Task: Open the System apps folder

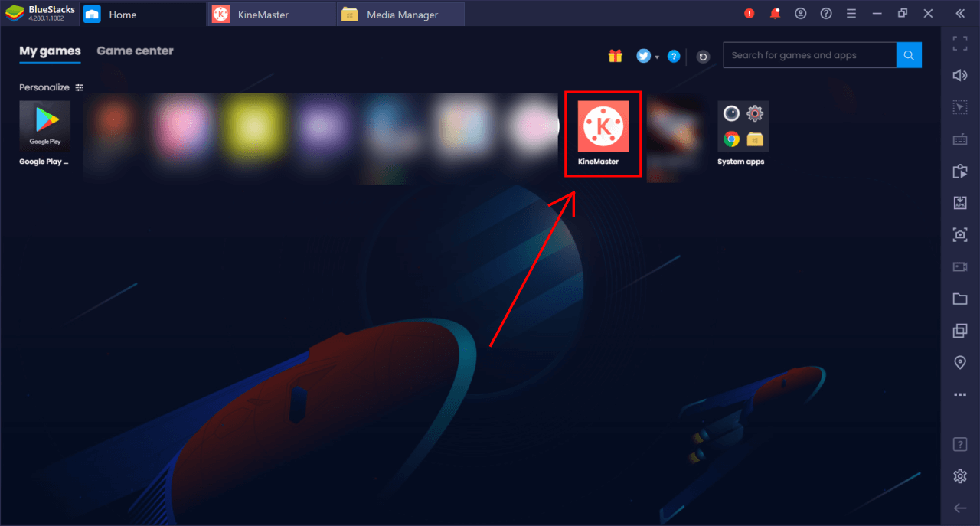Action: pyautogui.click(x=743, y=126)
